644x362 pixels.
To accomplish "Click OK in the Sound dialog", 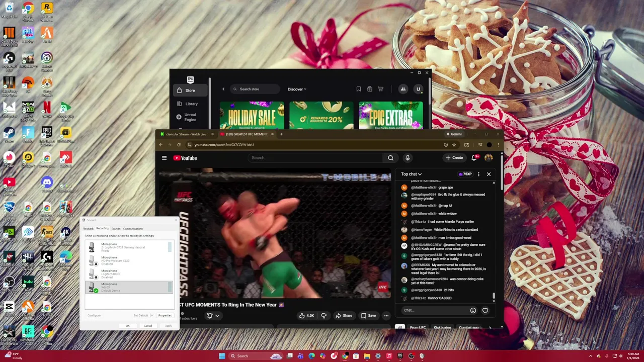I will pos(127,326).
